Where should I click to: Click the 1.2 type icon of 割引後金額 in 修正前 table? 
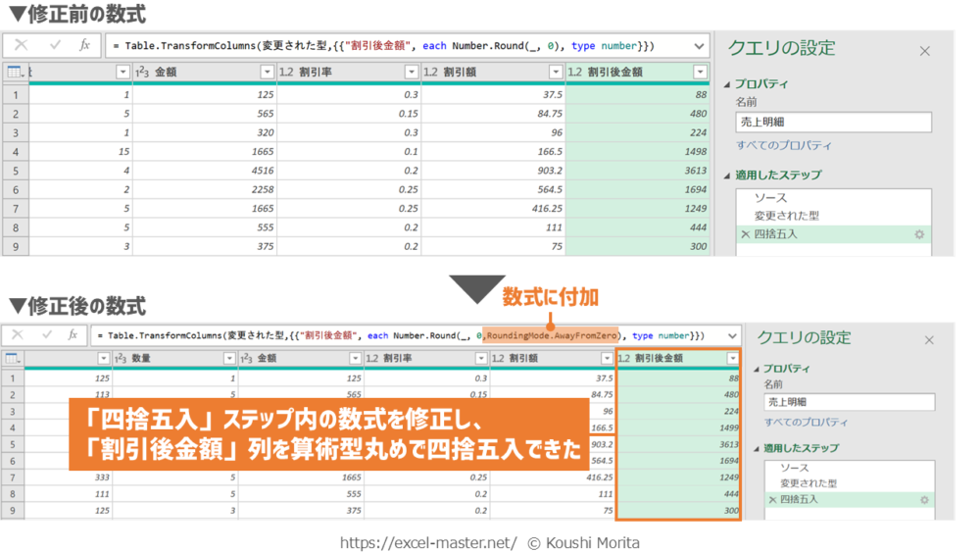click(574, 72)
